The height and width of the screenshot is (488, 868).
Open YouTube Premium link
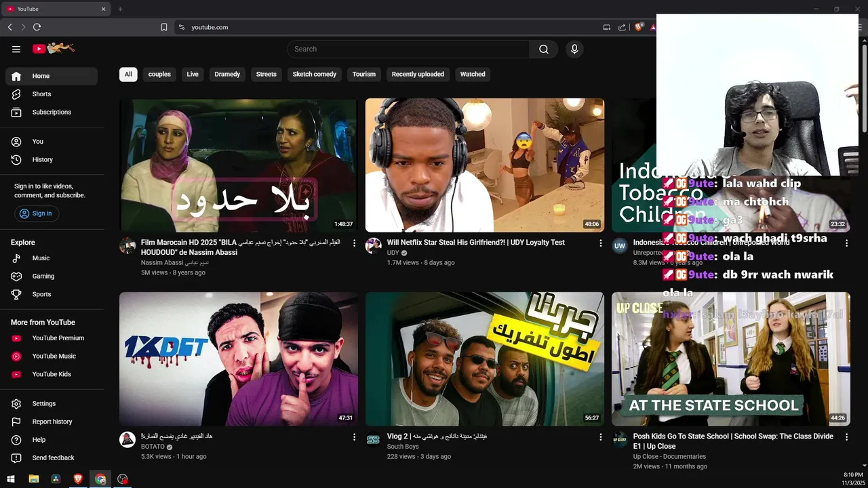pyautogui.click(x=52, y=338)
